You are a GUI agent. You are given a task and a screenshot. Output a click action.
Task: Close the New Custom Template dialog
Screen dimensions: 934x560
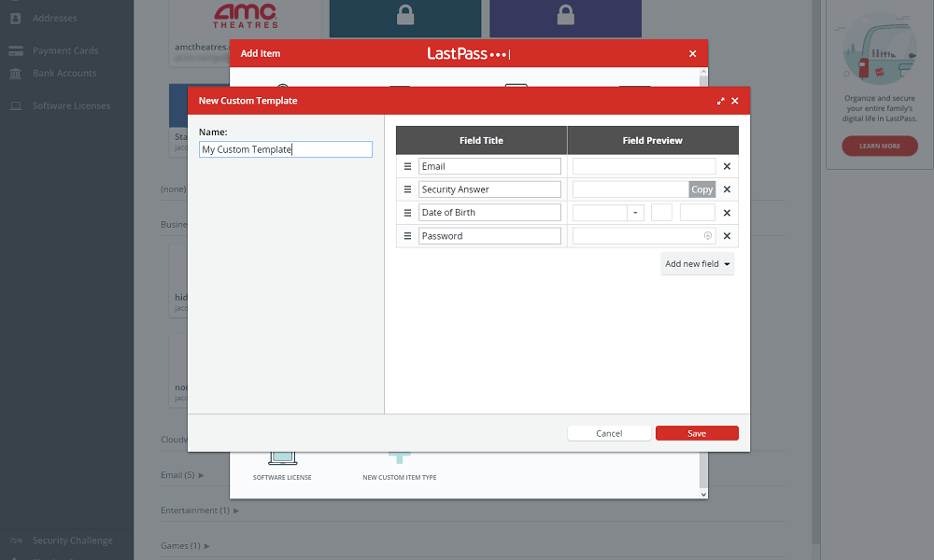(x=735, y=101)
